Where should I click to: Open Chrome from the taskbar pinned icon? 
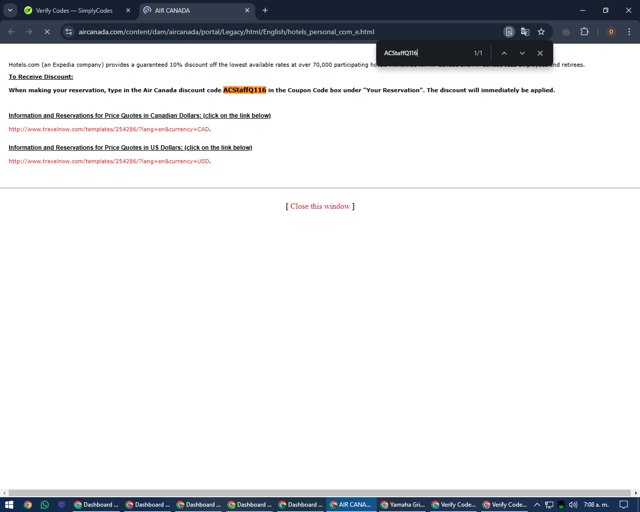(27, 505)
